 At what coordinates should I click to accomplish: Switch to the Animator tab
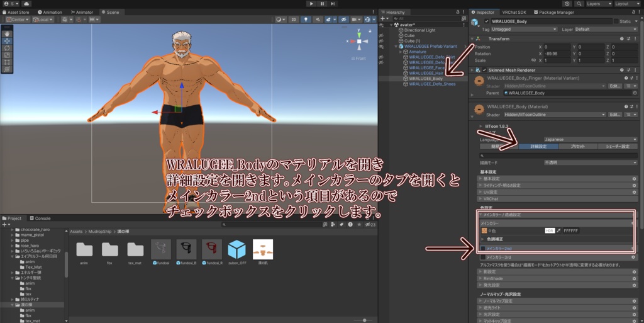pos(82,13)
